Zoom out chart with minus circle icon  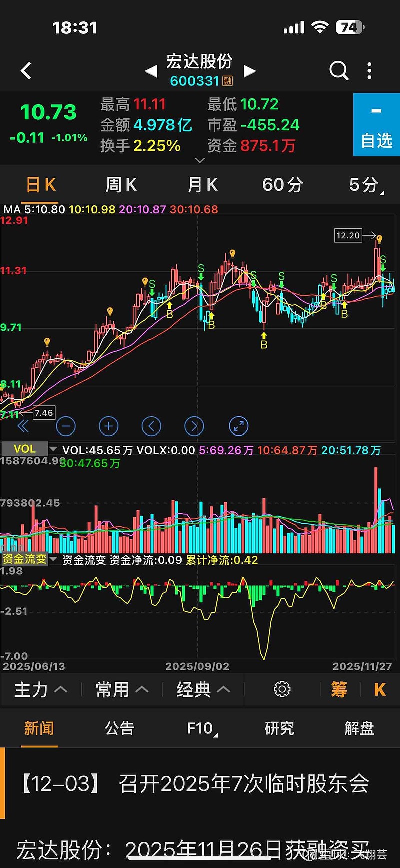click(66, 426)
